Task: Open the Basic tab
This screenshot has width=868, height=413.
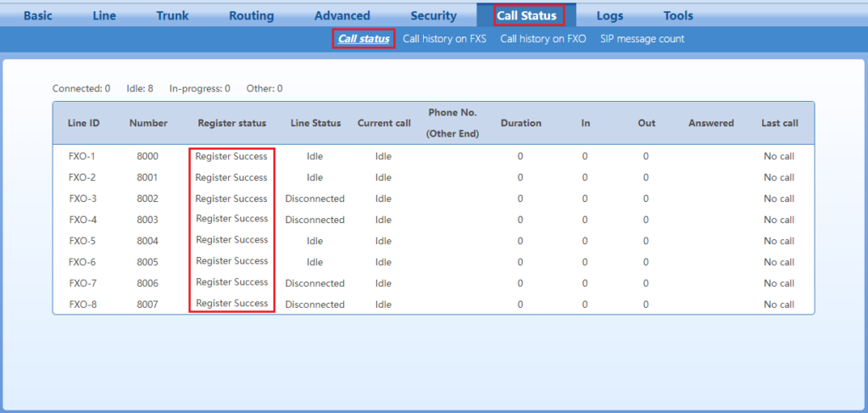Action: coord(37,15)
